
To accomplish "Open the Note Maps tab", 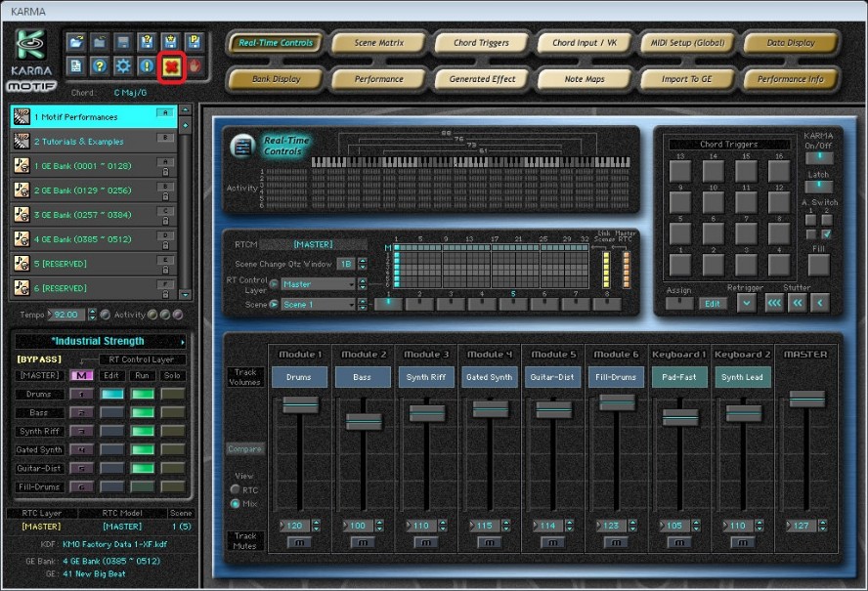I will tap(585, 79).
